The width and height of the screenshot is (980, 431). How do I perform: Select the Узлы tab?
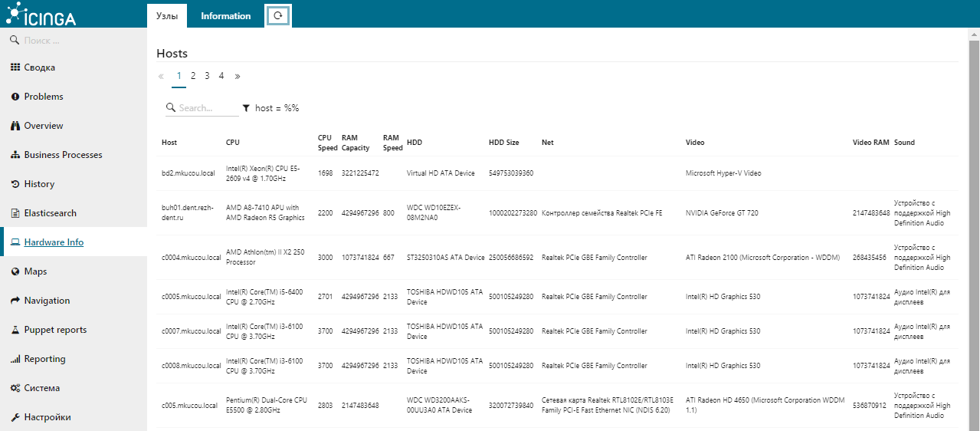168,16
